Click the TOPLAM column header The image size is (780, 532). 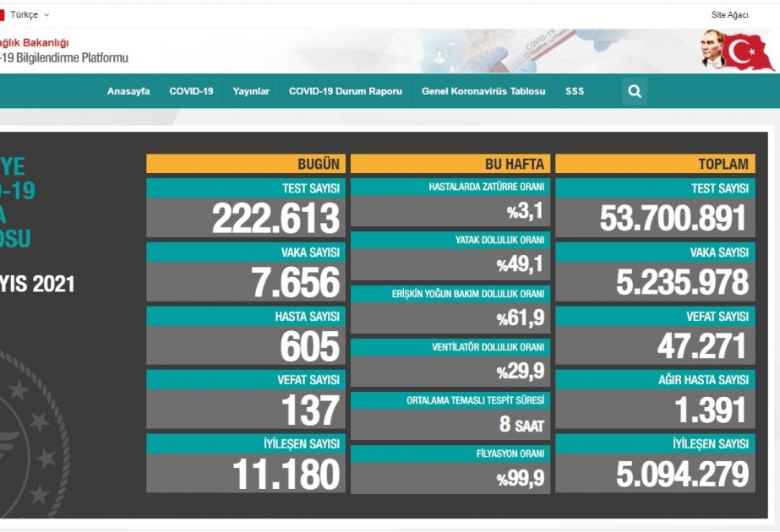655,164
